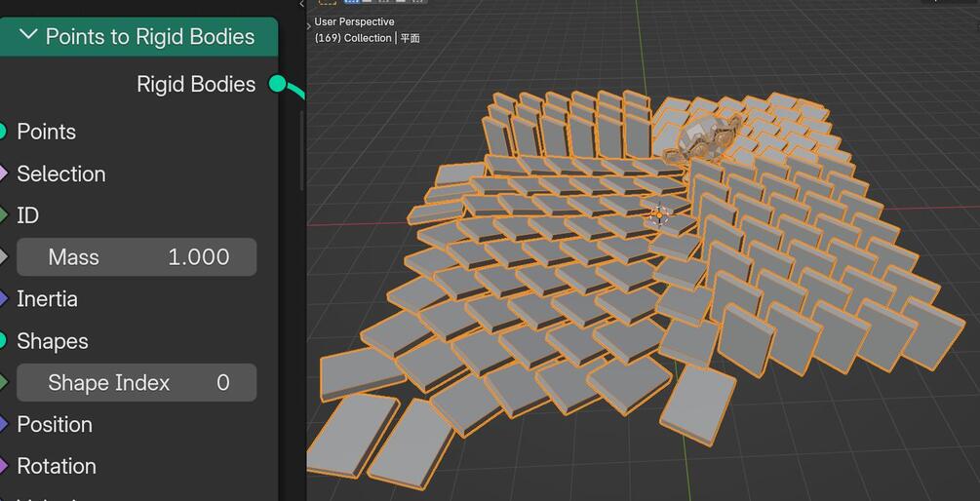
Task: Click the Points input socket
Action: 1,132
